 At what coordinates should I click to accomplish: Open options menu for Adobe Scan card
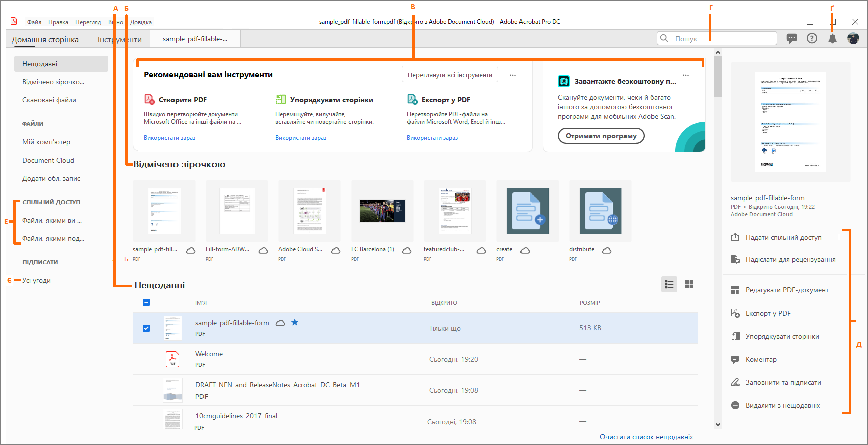pyautogui.click(x=686, y=75)
